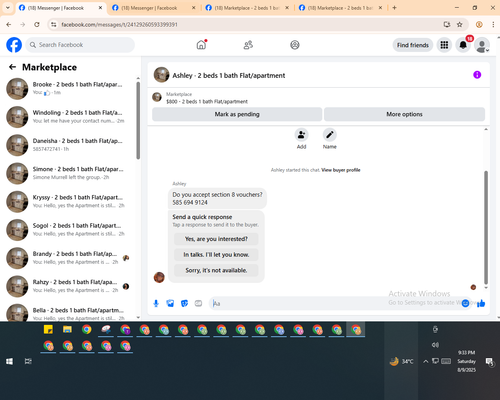This screenshot has height=400, width=500.
Task: Open Rahzy conversation in list
Action: point(68,286)
